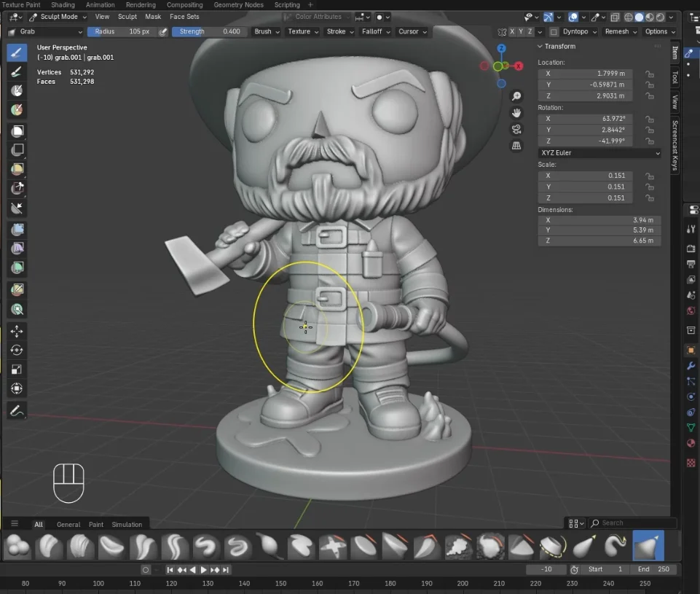Open the Brush settings popup

tap(267, 31)
